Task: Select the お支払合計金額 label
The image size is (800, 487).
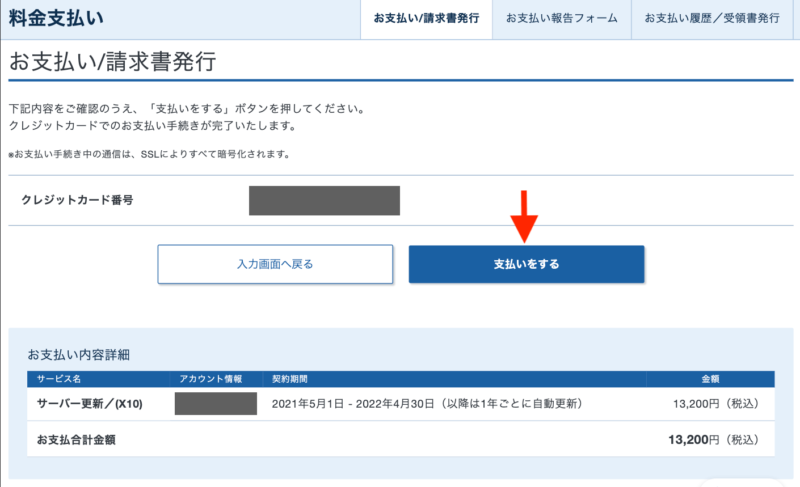Action: pyautogui.click(x=76, y=440)
